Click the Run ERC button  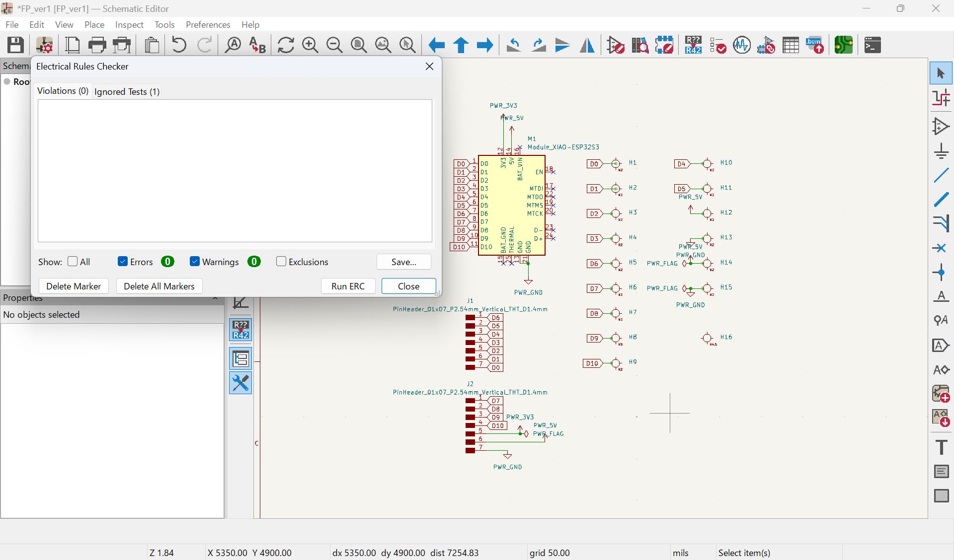coord(348,286)
